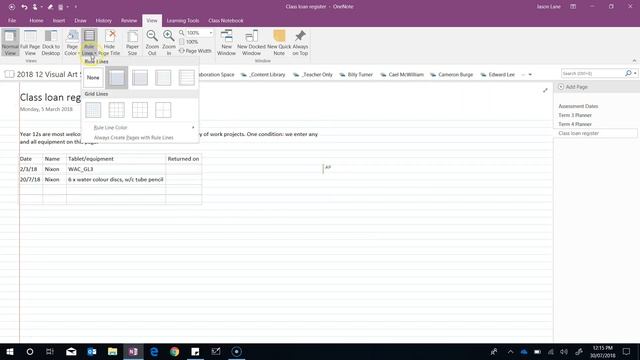The height and width of the screenshot is (360, 640).
Task: Toggle Always Create Pages with Rule Lines
Action: [140, 138]
